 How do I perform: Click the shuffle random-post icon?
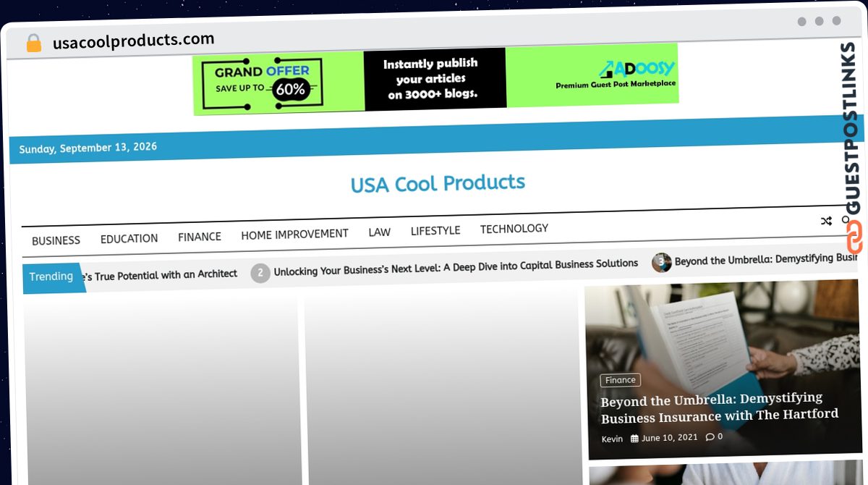826,222
